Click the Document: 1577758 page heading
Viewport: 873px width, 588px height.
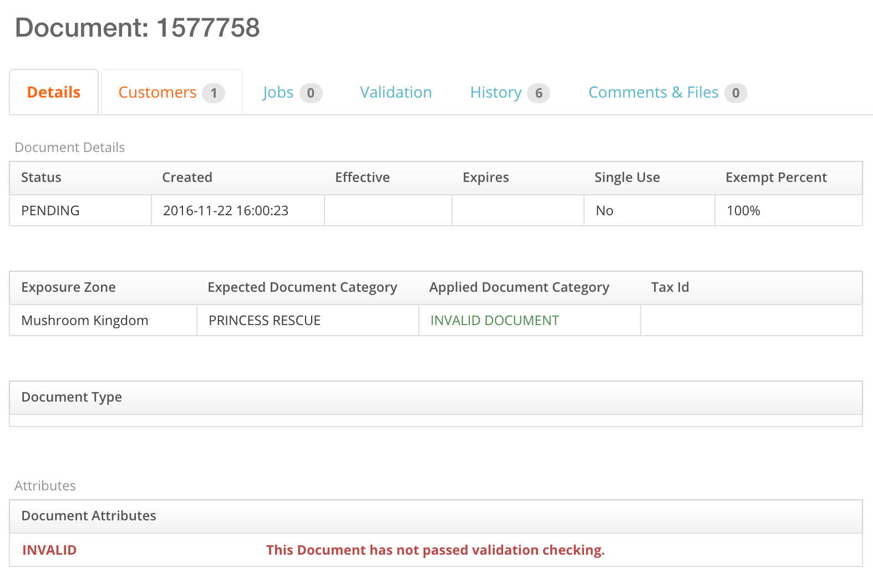pos(138,28)
